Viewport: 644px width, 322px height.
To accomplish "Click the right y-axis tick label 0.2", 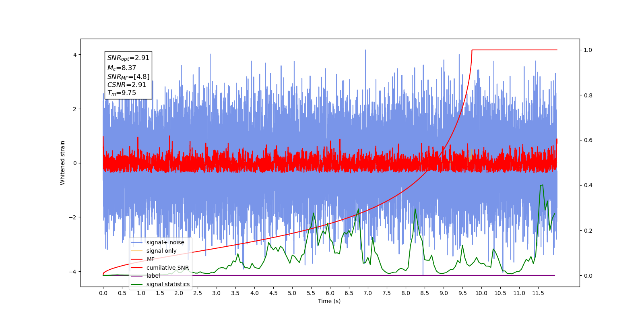I will point(588,231).
